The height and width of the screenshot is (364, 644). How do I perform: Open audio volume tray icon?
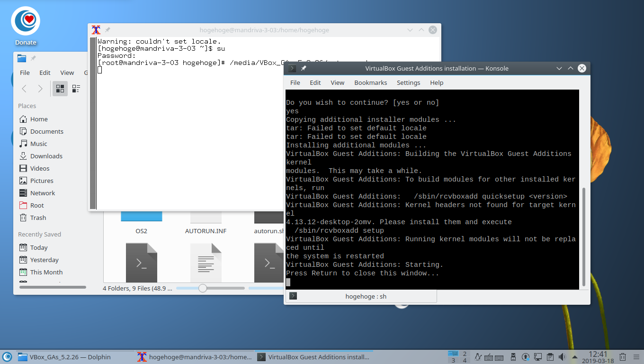click(x=562, y=357)
